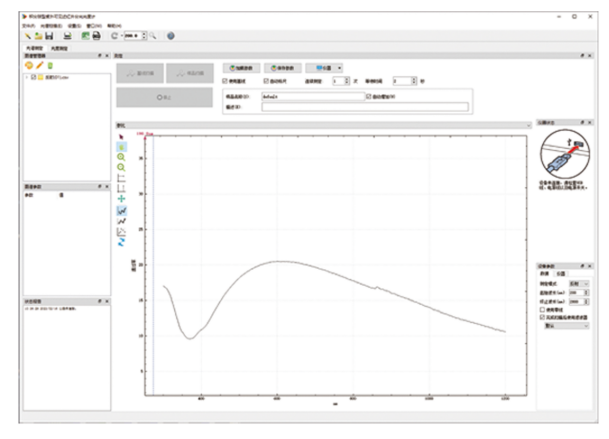Select the red arrow pointer tool

pos(121,135)
